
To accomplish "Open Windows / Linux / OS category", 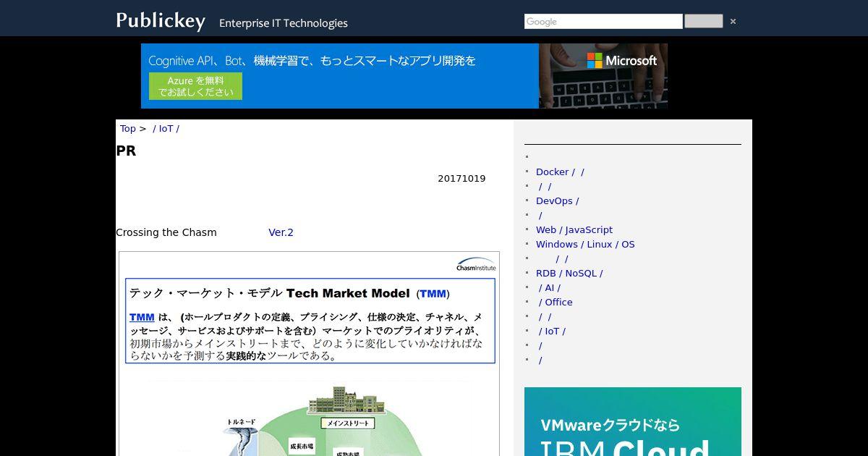I will point(585,244).
